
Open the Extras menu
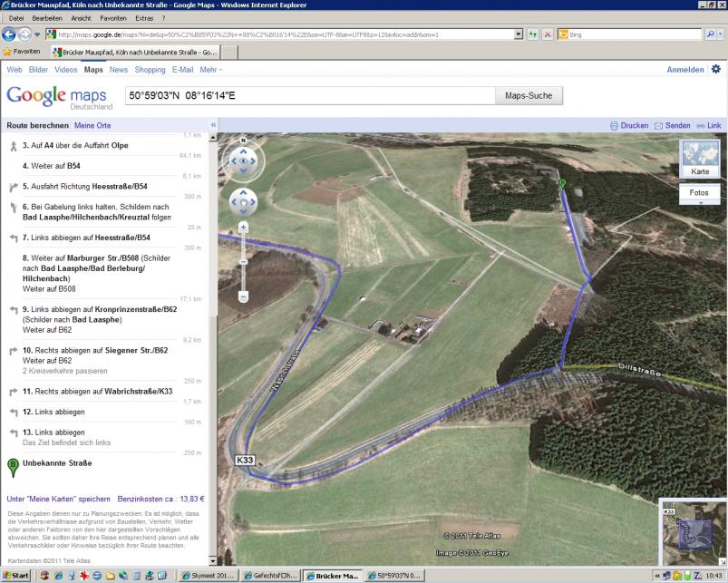pos(144,18)
